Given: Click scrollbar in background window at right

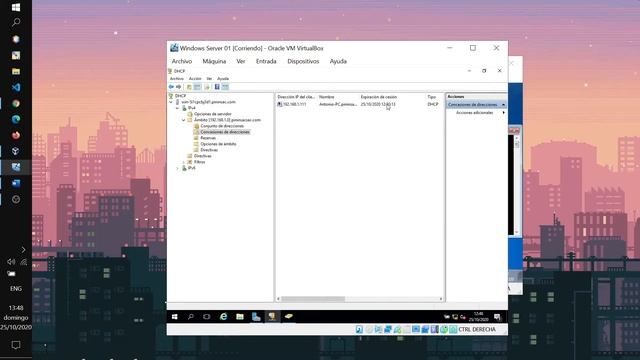Looking at the screenshot, I should tap(517, 186).
